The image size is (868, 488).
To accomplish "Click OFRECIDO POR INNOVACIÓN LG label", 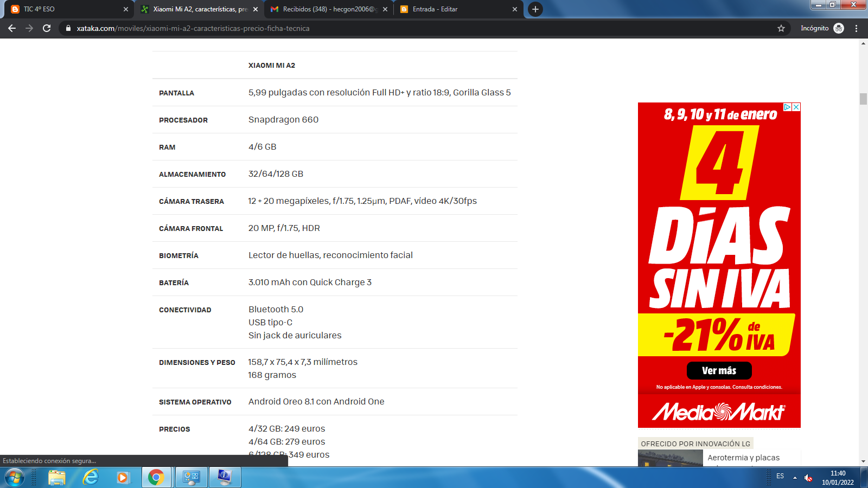I will (695, 444).
